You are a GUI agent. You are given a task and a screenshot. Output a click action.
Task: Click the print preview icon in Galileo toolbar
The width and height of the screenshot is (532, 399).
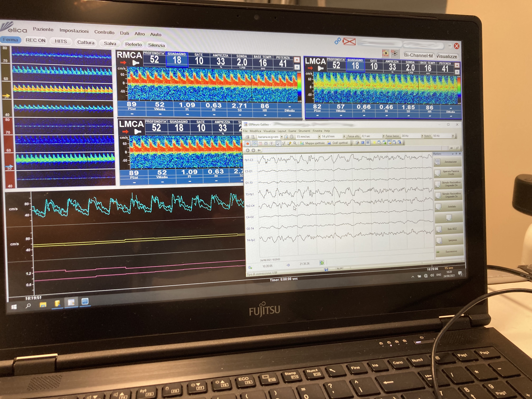tap(253, 137)
